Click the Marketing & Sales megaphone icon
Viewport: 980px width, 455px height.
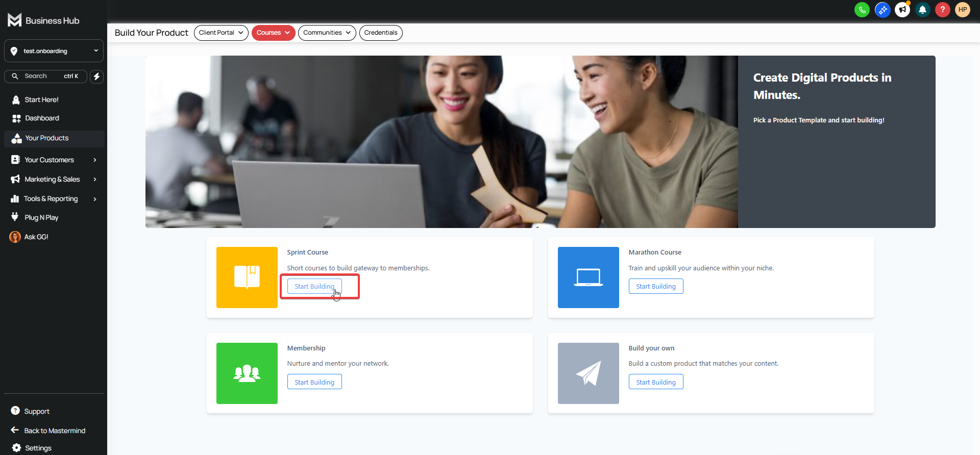click(x=15, y=179)
